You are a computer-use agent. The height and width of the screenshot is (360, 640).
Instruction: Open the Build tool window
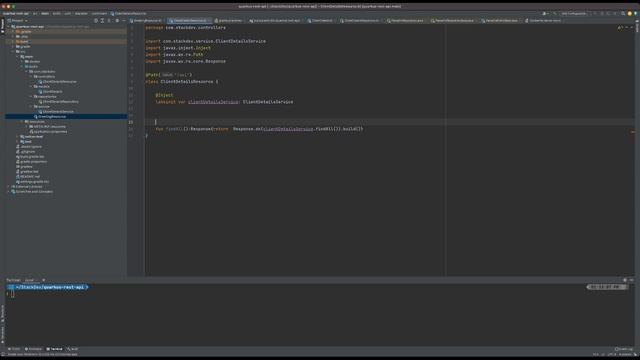click(x=72, y=349)
